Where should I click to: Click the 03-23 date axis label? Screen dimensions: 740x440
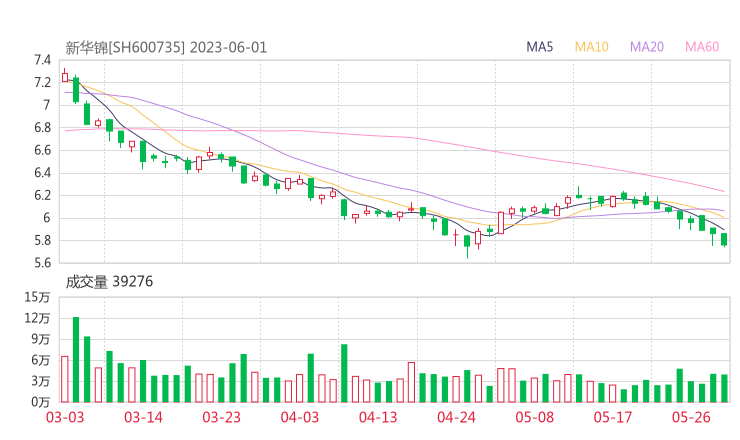221,417
